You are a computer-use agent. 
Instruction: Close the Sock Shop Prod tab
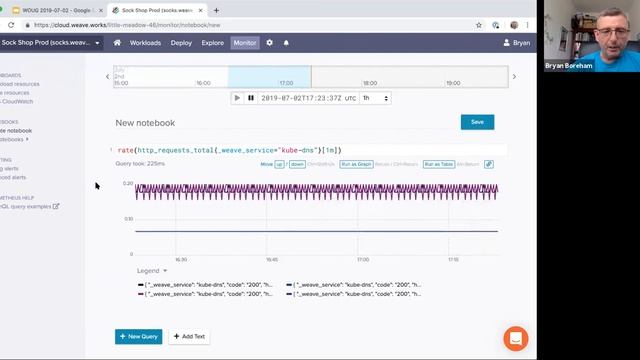coord(200,10)
